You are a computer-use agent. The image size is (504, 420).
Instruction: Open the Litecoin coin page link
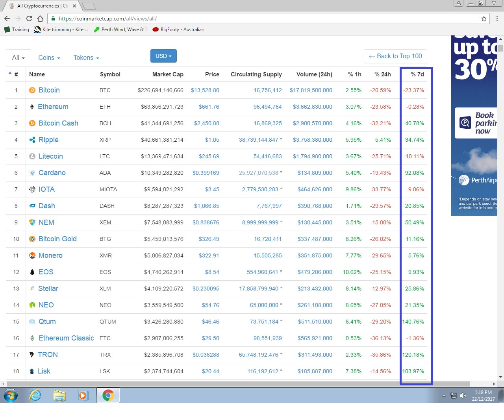pos(50,156)
